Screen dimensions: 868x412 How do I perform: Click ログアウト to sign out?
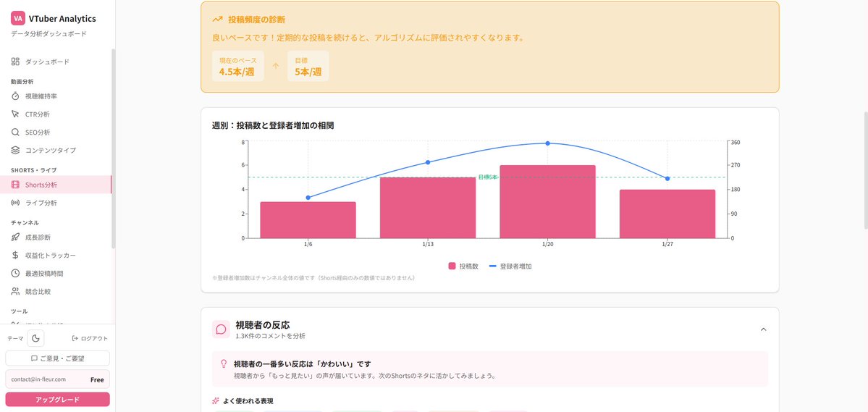[x=90, y=338]
